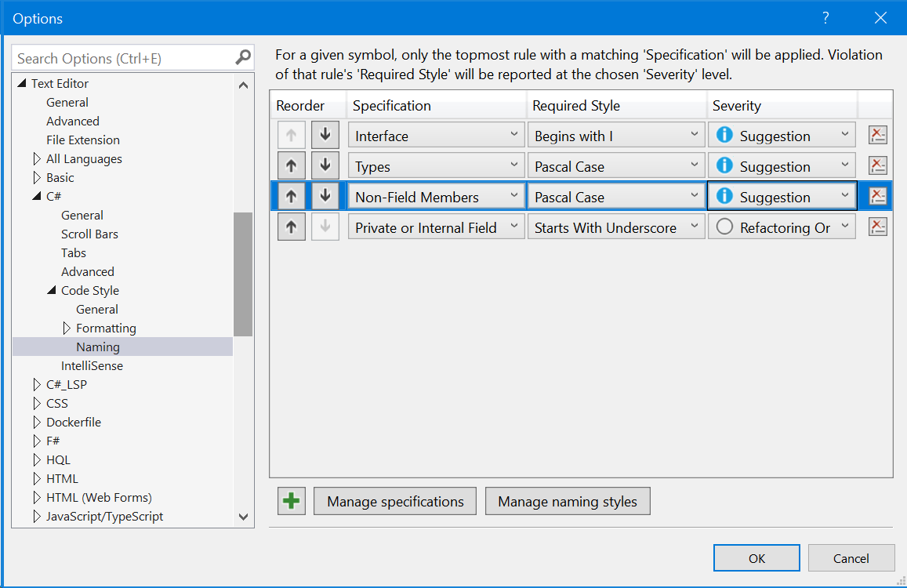Click the options tree scrollbar thumb
The height and width of the screenshot is (588, 907).
(x=243, y=274)
